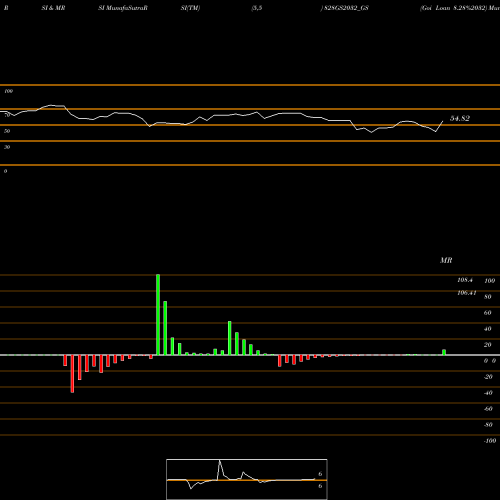This screenshot has width=500, height=500.
Task: Click the MR axis label 60
Action: click(488, 313)
